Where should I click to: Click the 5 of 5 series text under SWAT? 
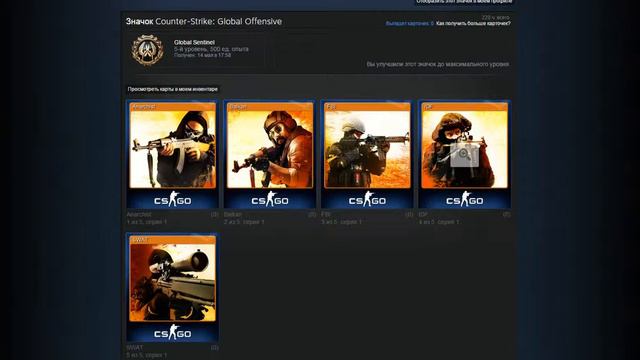click(147, 355)
